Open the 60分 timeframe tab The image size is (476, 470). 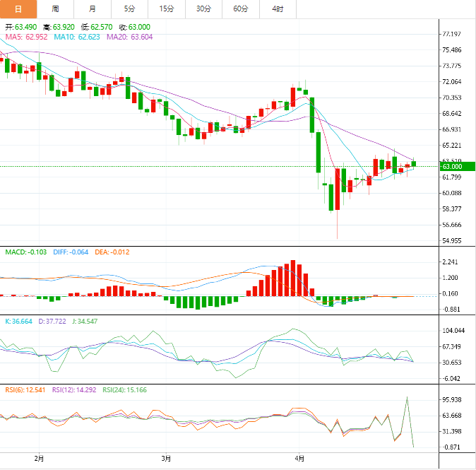pyautogui.click(x=241, y=8)
